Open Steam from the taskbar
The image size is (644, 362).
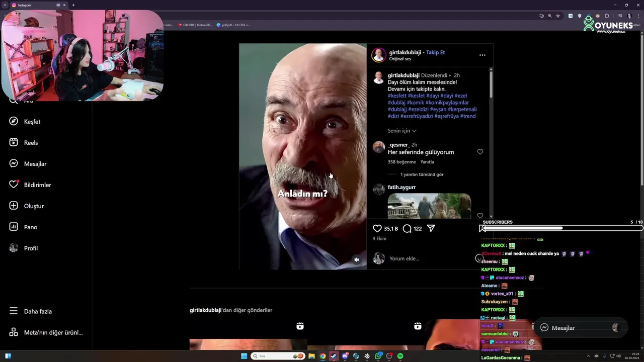click(334, 356)
